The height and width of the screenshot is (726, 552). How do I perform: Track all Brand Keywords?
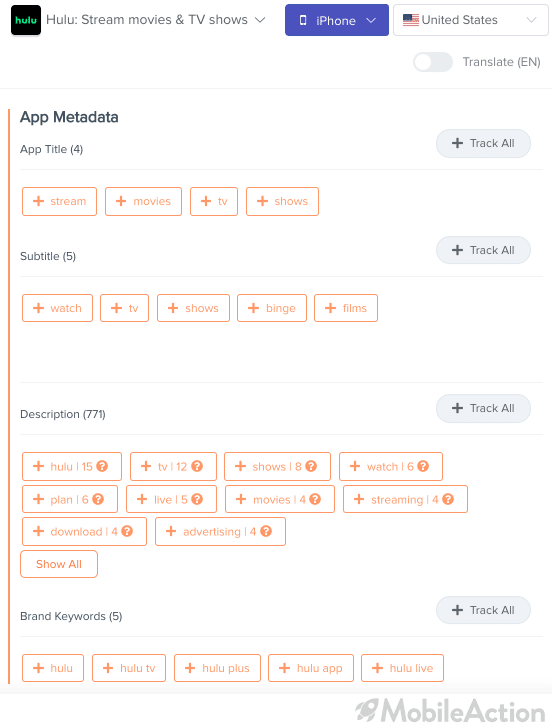[x=483, y=610]
